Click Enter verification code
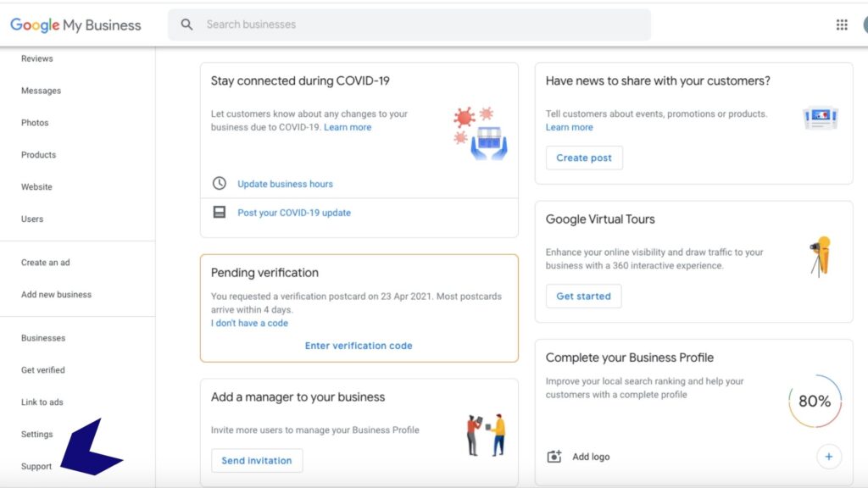The image size is (868, 488). 359,346
